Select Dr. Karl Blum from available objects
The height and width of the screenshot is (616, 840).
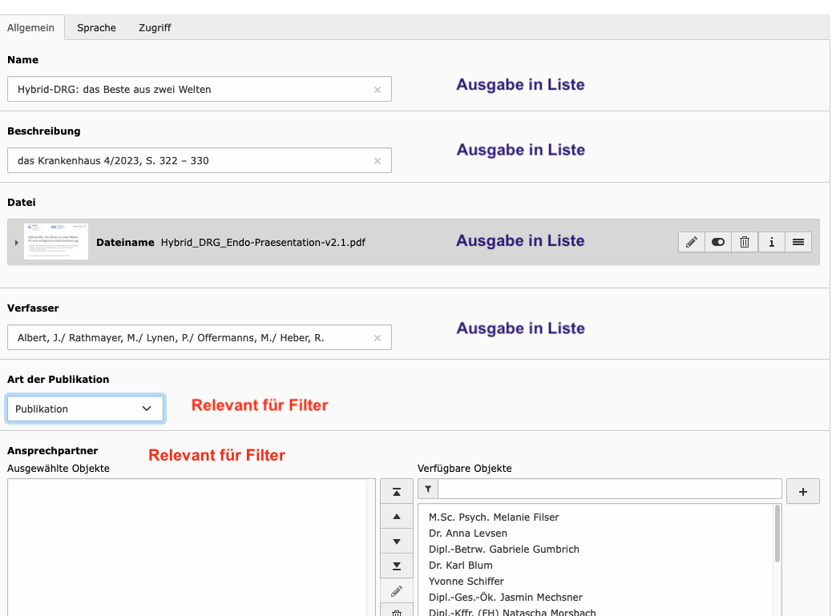(x=460, y=565)
